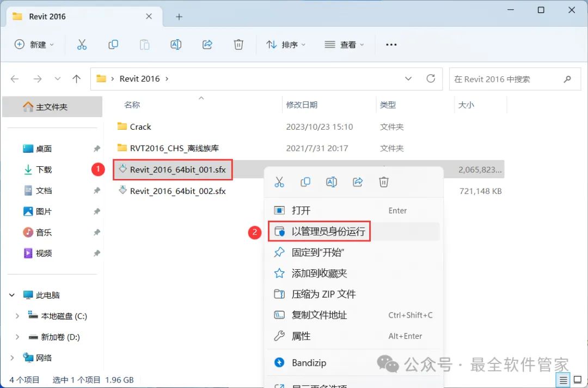Open 视频 in the sidebar
Viewport: 588px width, 388px height.
click(44, 253)
